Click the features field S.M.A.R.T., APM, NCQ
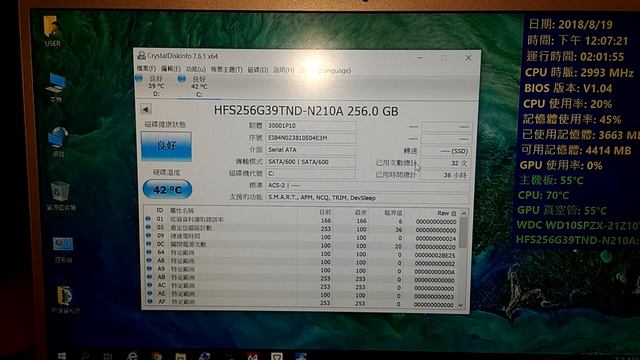 click(368, 198)
